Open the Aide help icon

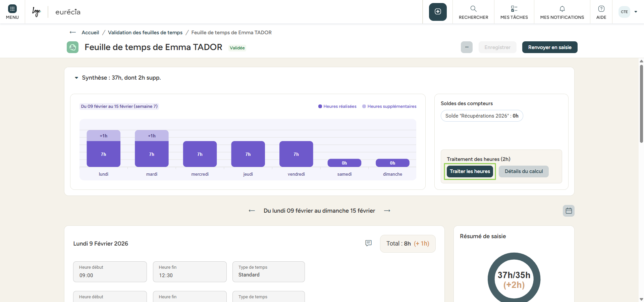point(601,12)
